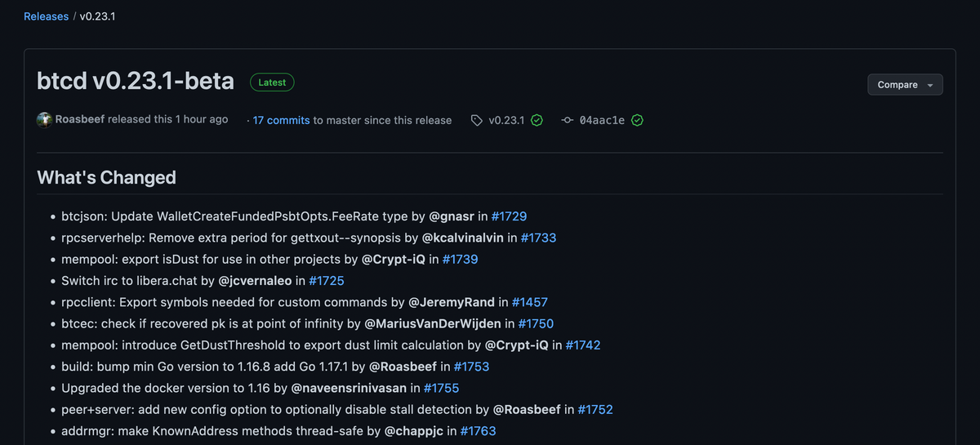Screen dimensions: 980x445
Task: Open the 17 commits link
Action: [x=281, y=120]
